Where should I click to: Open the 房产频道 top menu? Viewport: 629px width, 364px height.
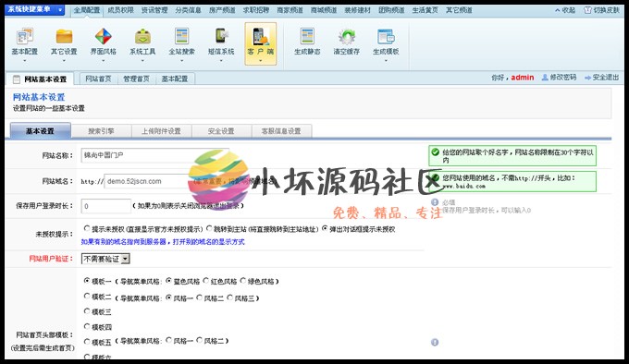coord(222,10)
